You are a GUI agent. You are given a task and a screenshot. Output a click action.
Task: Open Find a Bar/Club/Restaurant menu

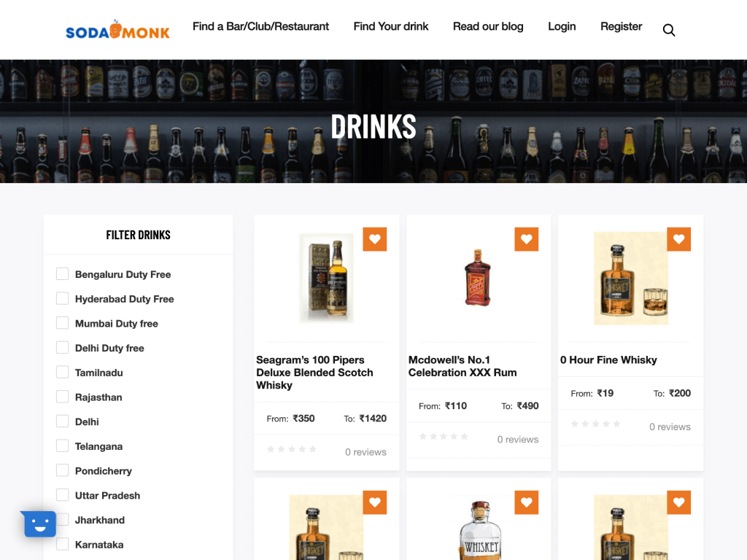pyautogui.click(x=260, y=27)
